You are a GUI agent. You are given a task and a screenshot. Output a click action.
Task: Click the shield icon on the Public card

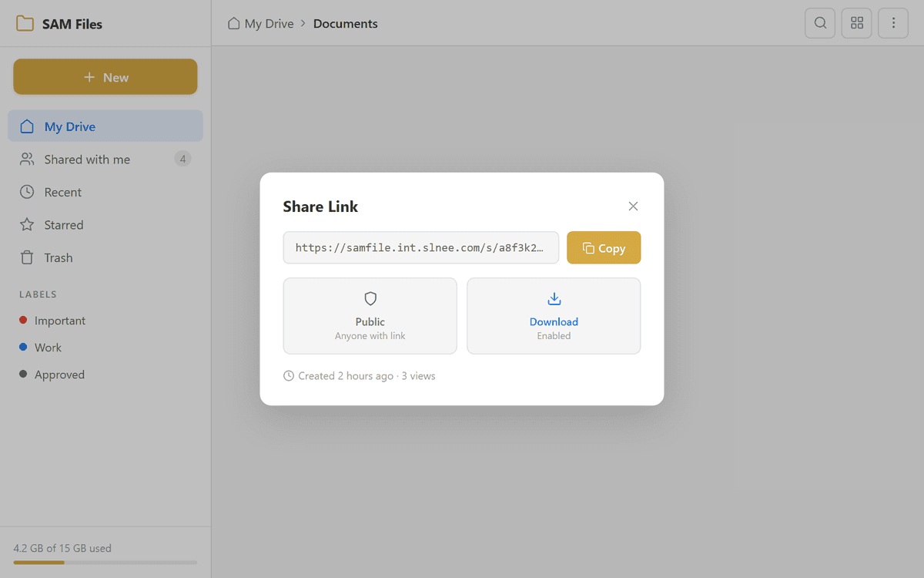[370, 298]
